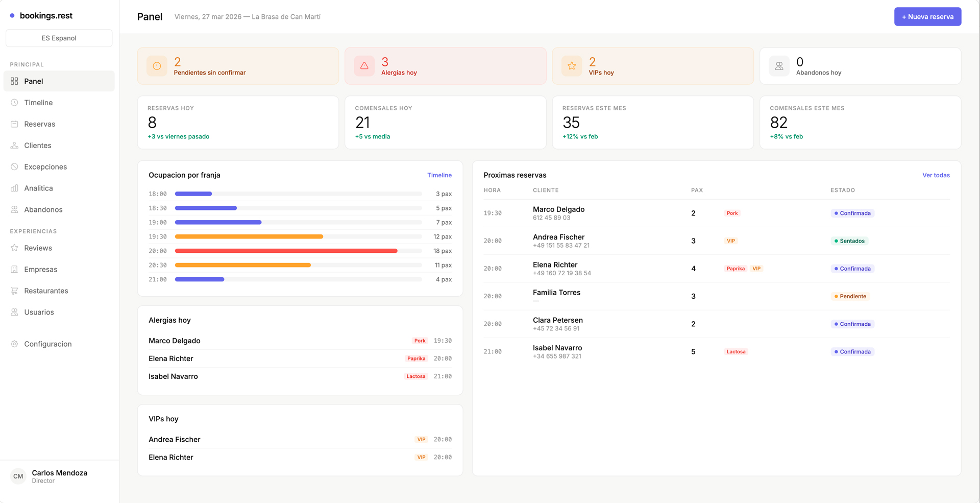
Task: Open the Restaurantes icon
Action: point(15,291)
